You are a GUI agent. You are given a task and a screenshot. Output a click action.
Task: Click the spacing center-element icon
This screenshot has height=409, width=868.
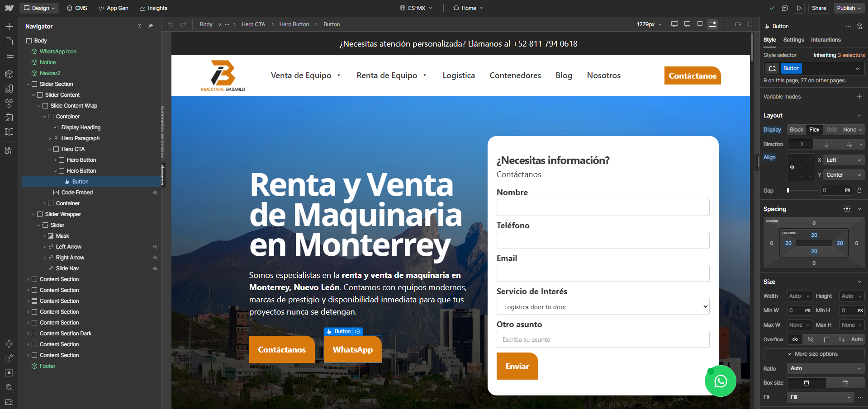tap(847, 209)
